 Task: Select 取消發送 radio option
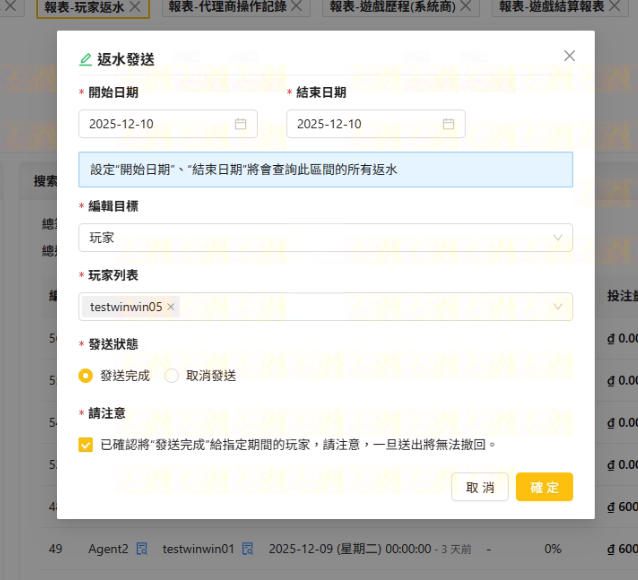[x=172, y=376]
